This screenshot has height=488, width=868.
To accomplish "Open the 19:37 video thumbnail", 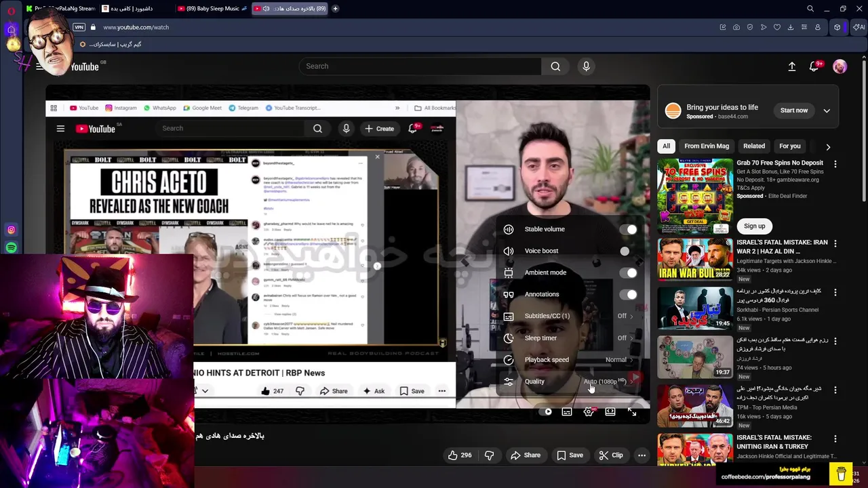I will 694,357.
